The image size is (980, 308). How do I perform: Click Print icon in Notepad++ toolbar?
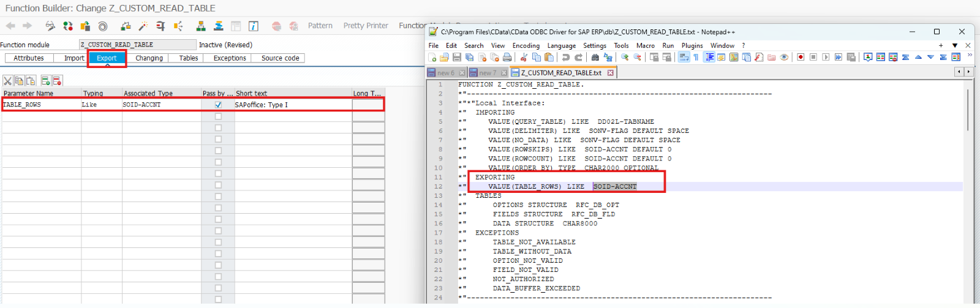point(507,57)
